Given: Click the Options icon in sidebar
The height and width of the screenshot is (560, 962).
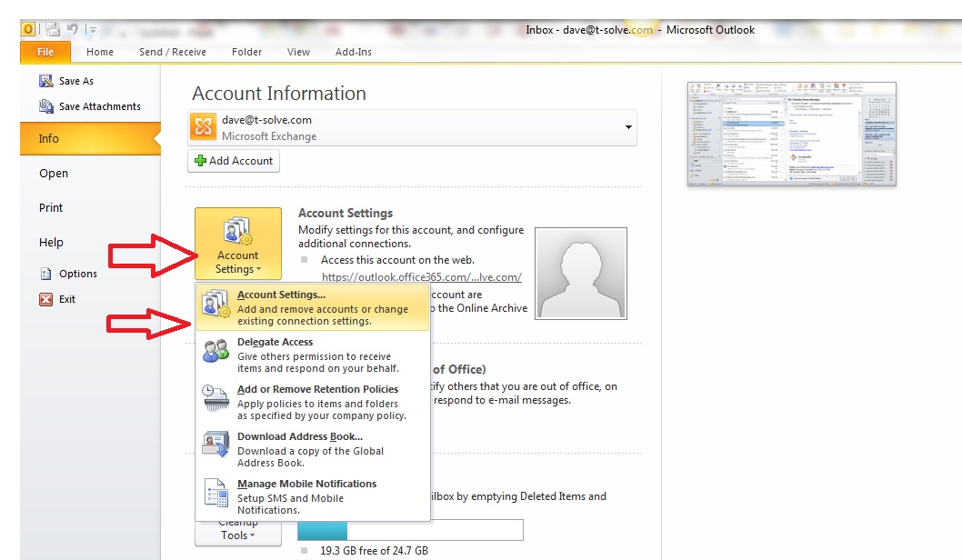Looking at the screenshot, I should [45, 274].
